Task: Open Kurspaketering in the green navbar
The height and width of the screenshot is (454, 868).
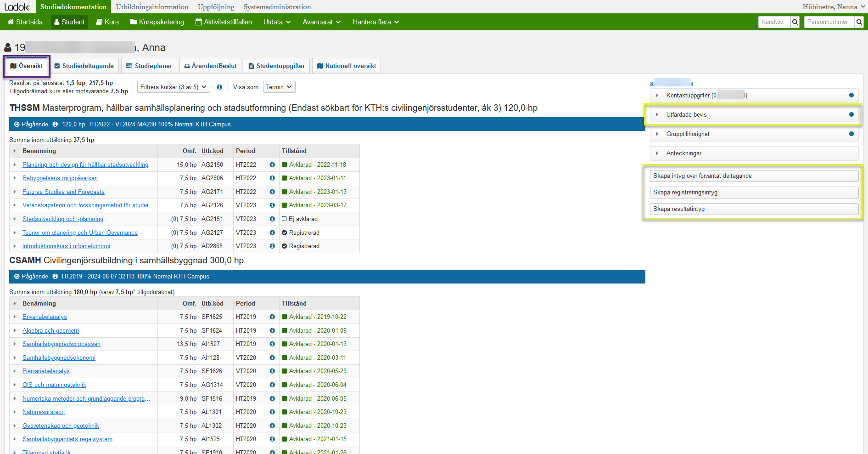Action: pos(157,22)
